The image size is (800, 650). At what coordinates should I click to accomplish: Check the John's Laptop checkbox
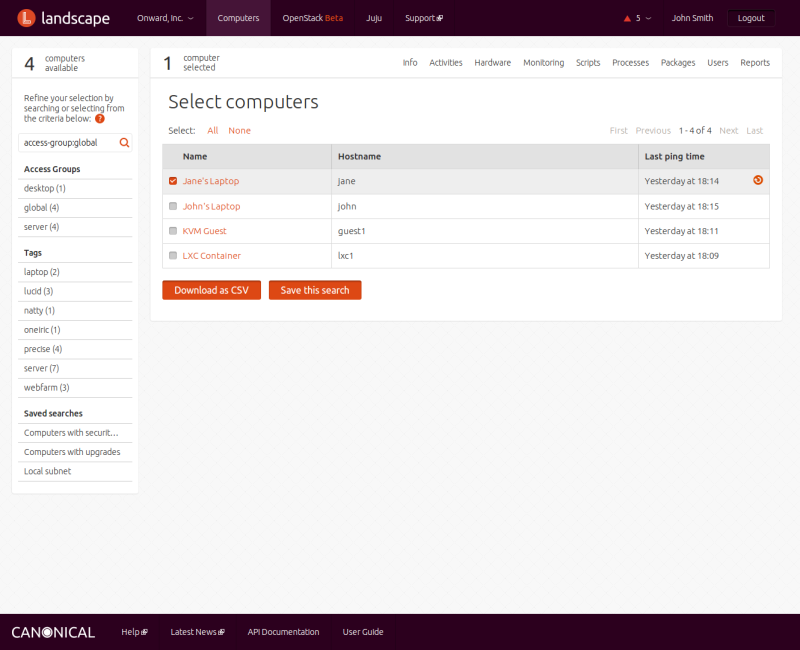coord(173,206)
